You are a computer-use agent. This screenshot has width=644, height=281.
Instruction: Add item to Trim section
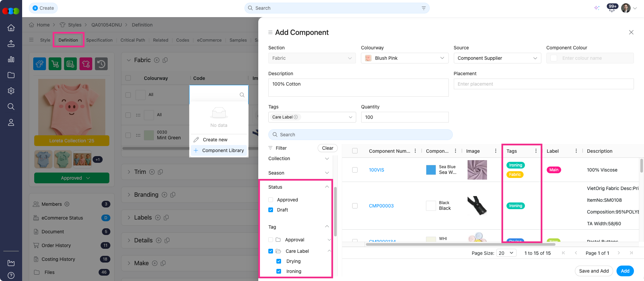pos(152,172)
